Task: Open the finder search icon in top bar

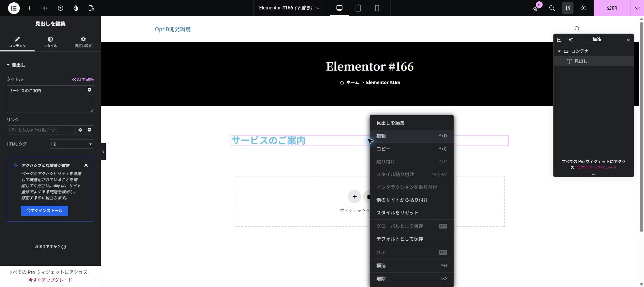Action: 552,8
